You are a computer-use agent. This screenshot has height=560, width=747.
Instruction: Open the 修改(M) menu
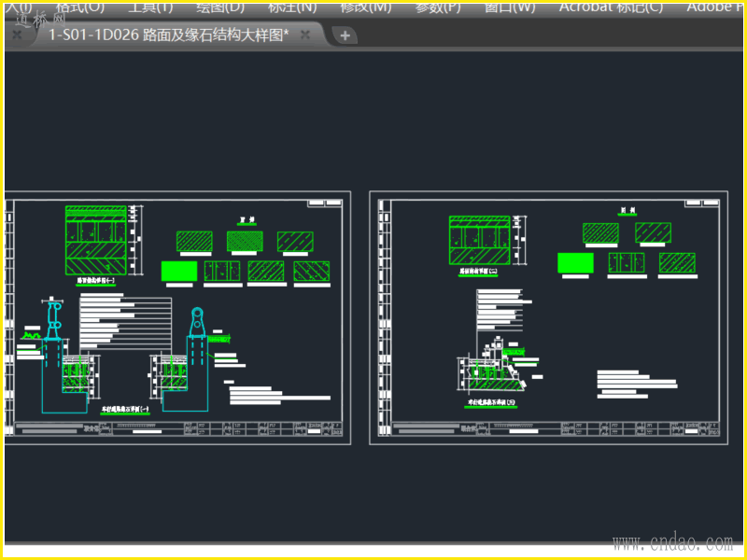point(365,7)
